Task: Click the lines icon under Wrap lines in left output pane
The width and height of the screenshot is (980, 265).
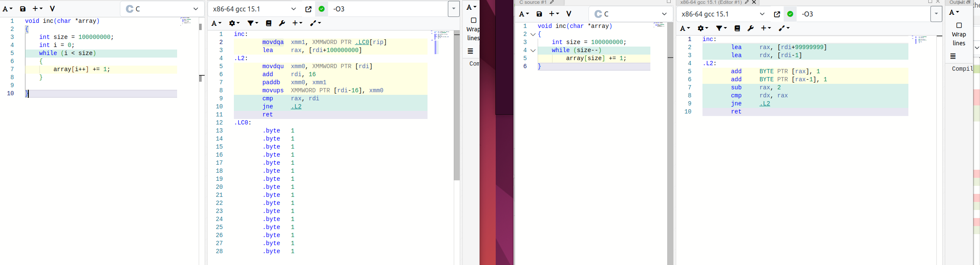Action: [x=470, y=51]
